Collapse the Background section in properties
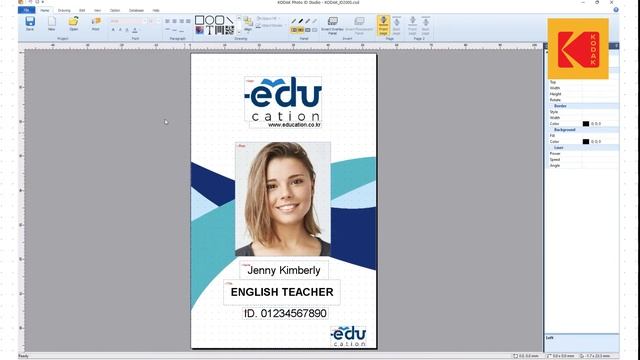Viewport: 640px width, 360px height. pos(564,129)
